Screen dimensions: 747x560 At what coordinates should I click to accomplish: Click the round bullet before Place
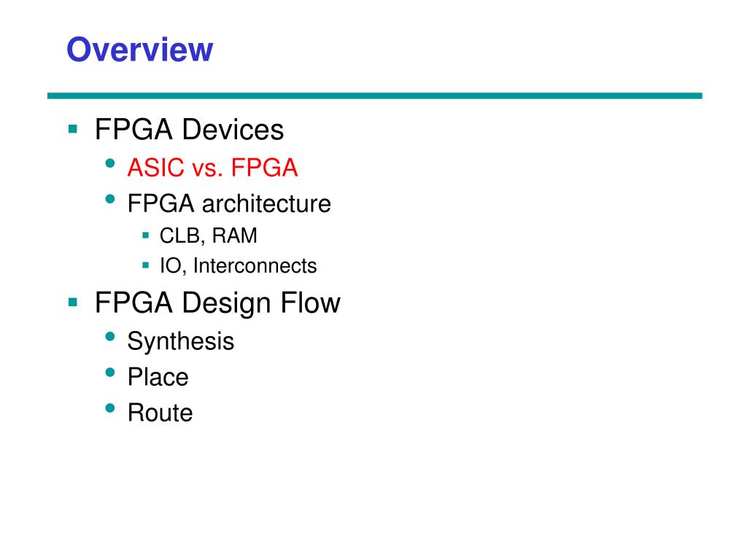pyautogui.click(x=109, y=372)
